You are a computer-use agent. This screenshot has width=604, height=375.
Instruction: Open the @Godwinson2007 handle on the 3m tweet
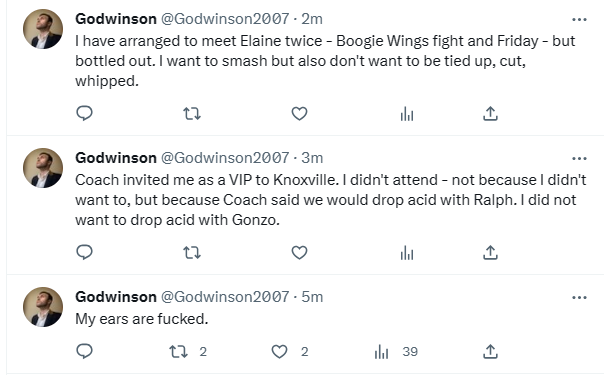[225, 158]
